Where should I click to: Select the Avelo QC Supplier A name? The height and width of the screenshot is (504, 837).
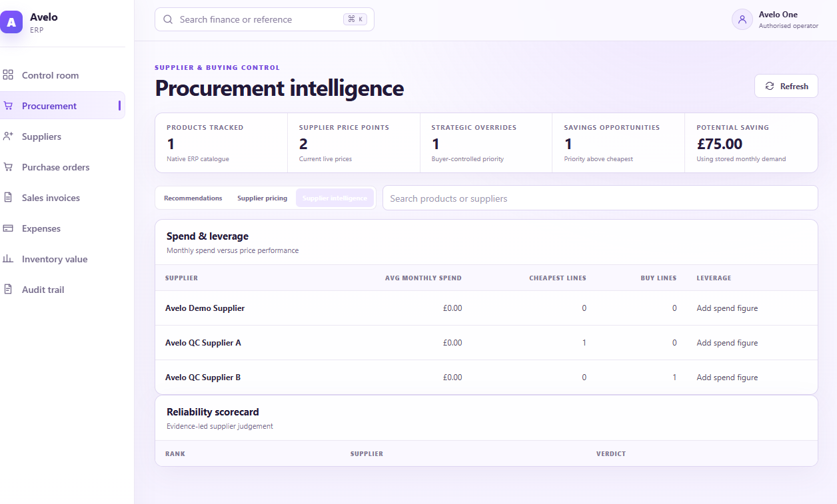pyautogui.click(x=203, y=343)
